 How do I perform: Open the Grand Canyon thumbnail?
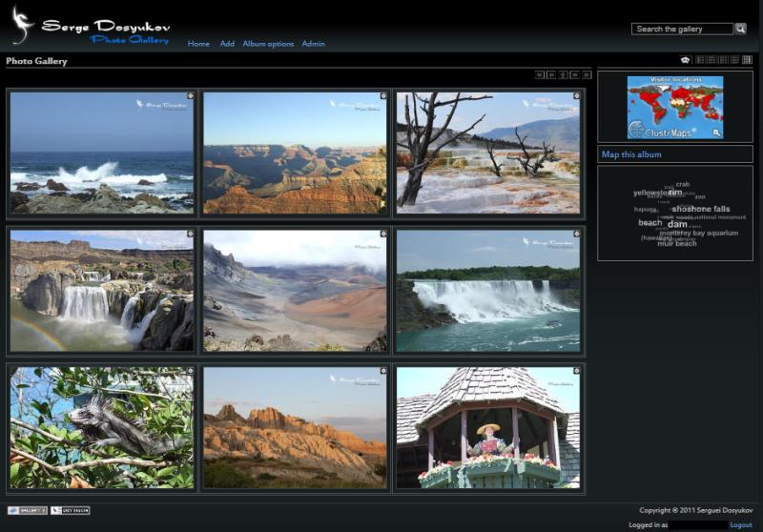click(295, 153)
